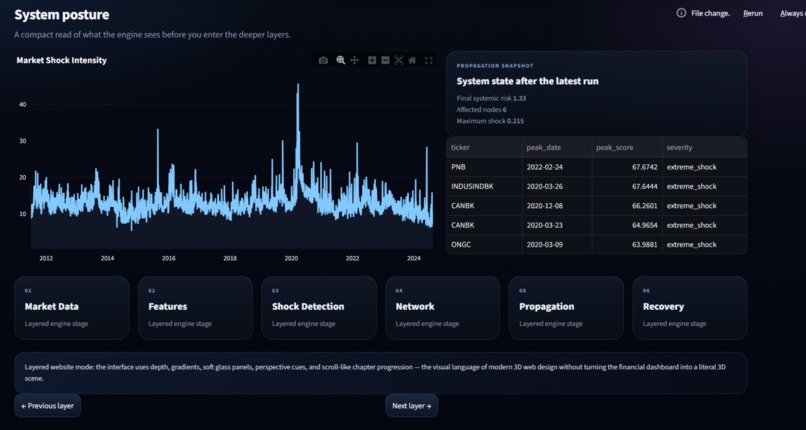The height and width of the screenshot is (430, 806).
Task: Sort table by peak_date column header
Action: pos(557,147)
